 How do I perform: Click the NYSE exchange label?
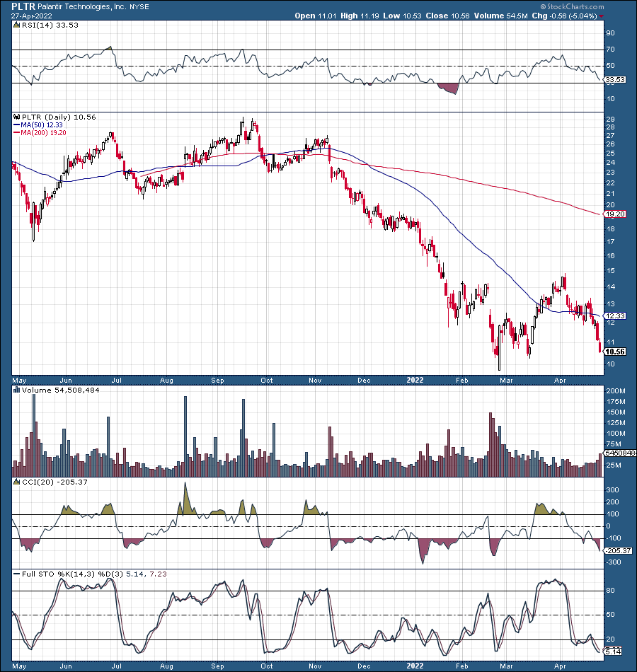[139, 7]
